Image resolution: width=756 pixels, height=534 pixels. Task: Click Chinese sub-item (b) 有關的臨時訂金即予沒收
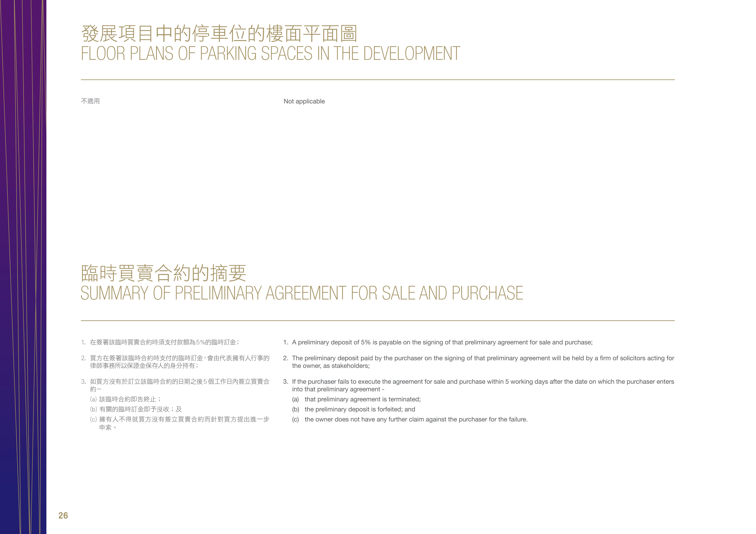136,409
